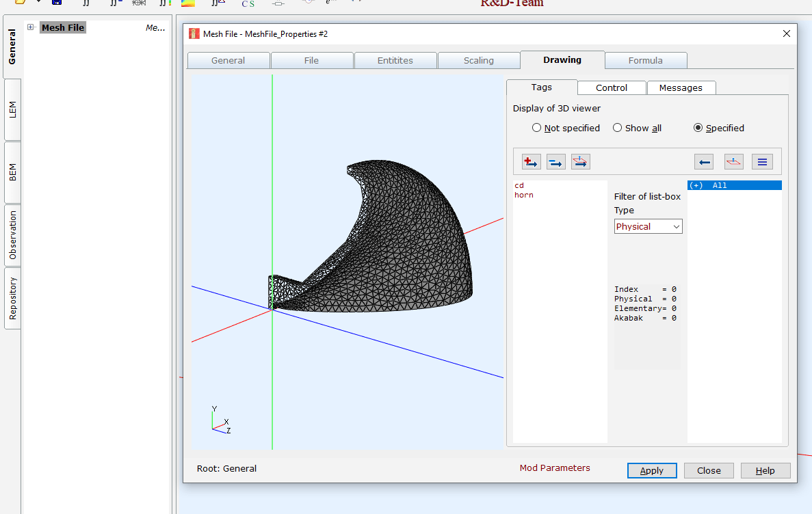The image size is (812, 514).
Task: Open the Scaling tab
Action: point(478,61)
